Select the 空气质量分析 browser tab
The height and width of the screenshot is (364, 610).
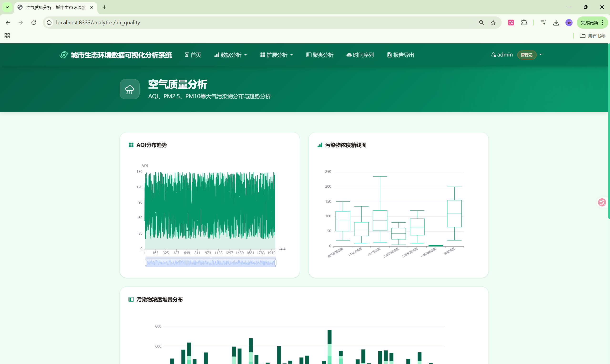[56, 7]
